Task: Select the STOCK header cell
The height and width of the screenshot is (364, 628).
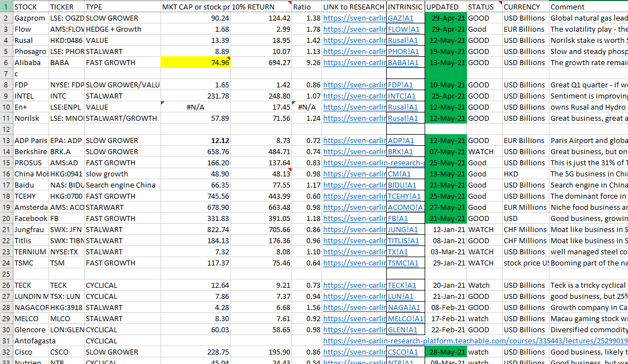Action: click(x=31, y=7)
